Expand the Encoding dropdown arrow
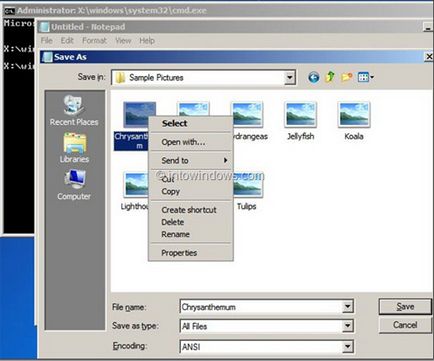The height and width of the screenshot is (361, 434). 347,346
